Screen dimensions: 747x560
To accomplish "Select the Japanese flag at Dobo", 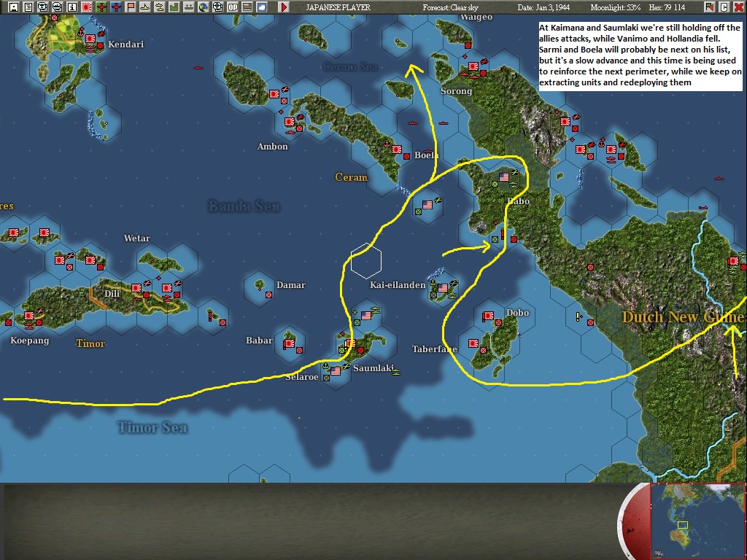I will (x=488, y=315).
